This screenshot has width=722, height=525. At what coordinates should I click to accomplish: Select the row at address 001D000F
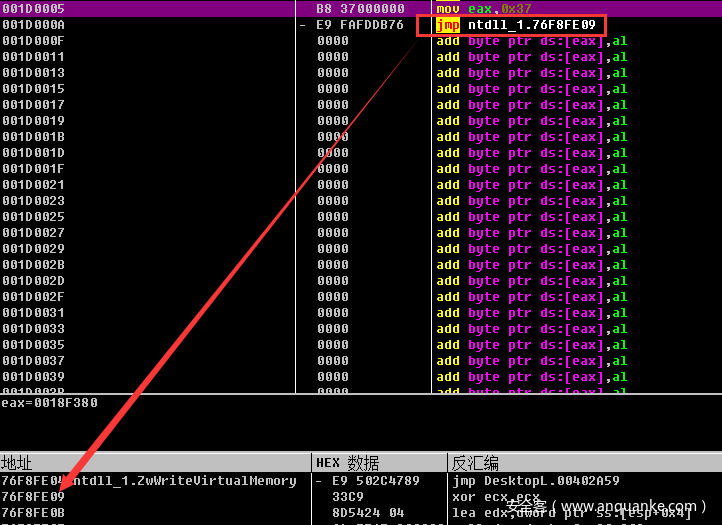pyautogui.click(x=33, y=41)
